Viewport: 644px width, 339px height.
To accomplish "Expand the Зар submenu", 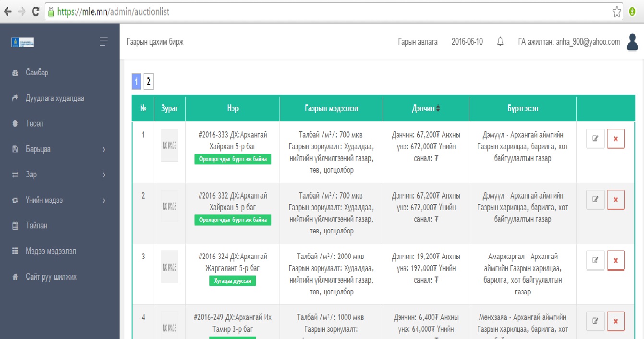I will pyautogui.click(x=60, y=175).
